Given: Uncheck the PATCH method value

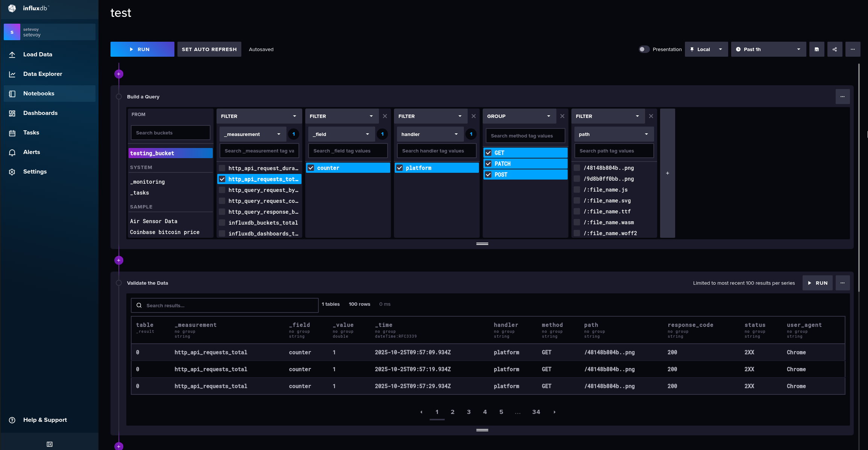Looking at the screenshot, I should (x=488, y=164).
